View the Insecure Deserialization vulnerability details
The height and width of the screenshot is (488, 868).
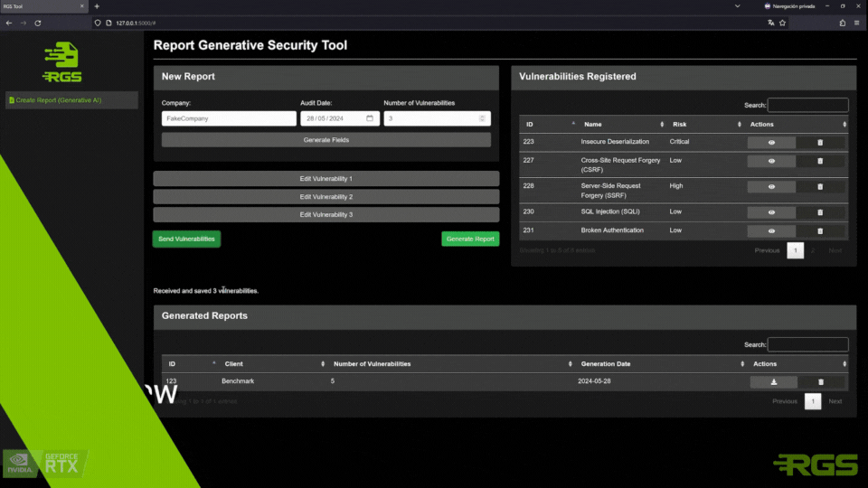click(771, 142)
